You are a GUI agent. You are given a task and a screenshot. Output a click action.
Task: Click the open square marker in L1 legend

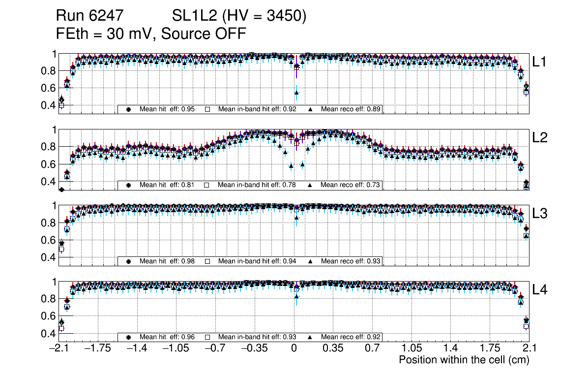pyautogui.click(x=207, y=109)
